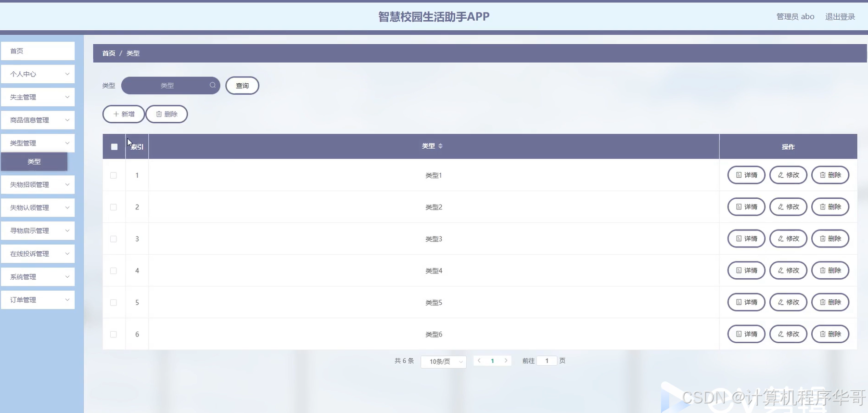Viewport: 868px width, 413px height.
Task: Check the checkbox for row 4
Action: (x=114, y=271)
